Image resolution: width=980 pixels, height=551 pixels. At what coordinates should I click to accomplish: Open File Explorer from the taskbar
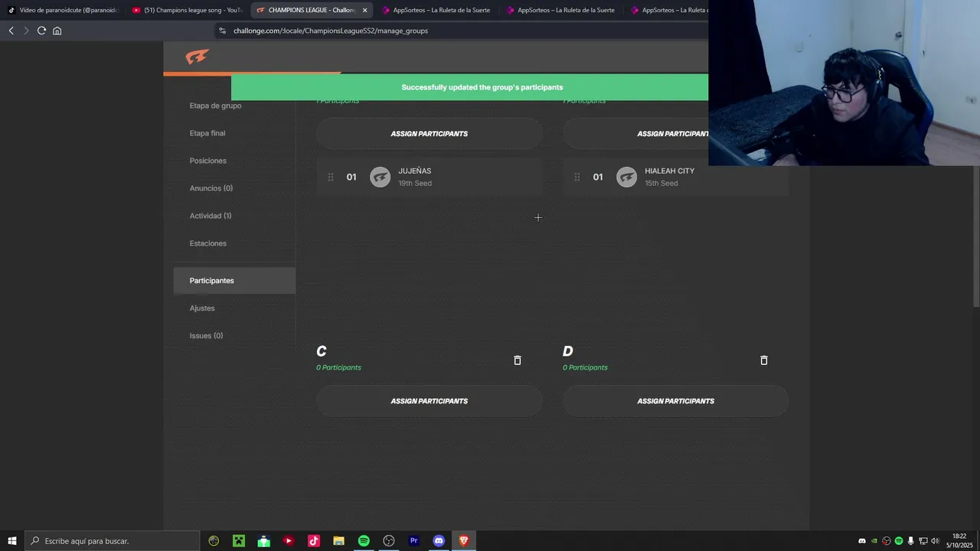pyautogui.click(x=338, y=541)
